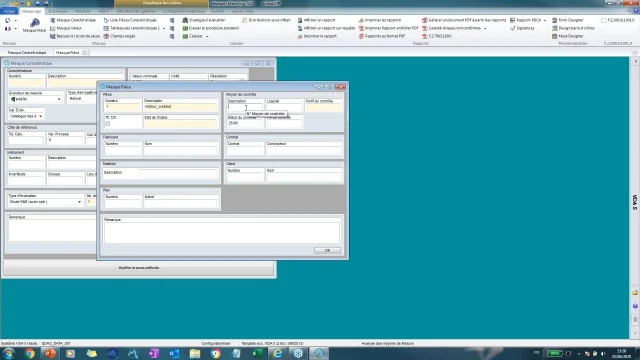Click the Remarque text area in Masque Pièce
This screenshot has width=640, height=360.
point(222,233)
